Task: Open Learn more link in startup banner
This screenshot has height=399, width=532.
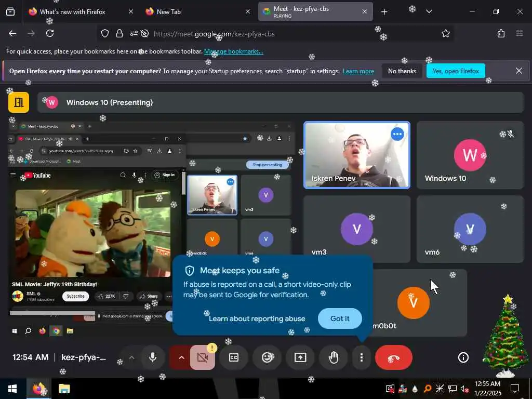Action: (x=358, y=71)
